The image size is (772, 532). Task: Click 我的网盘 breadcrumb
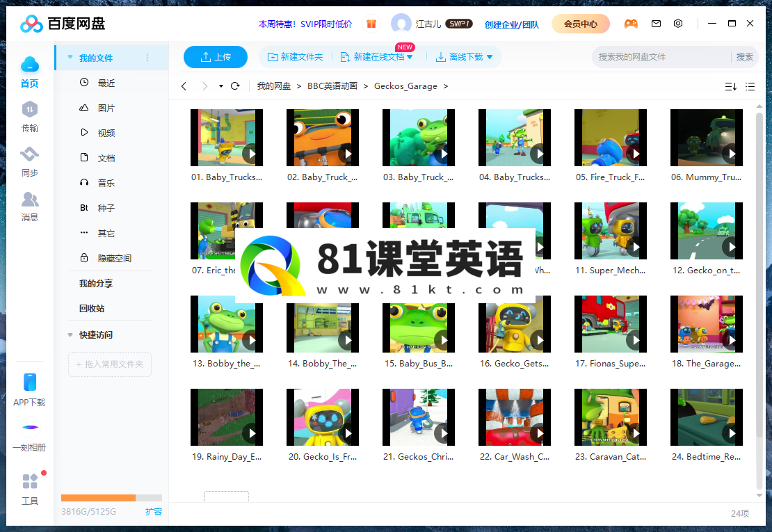pos(274,86)
